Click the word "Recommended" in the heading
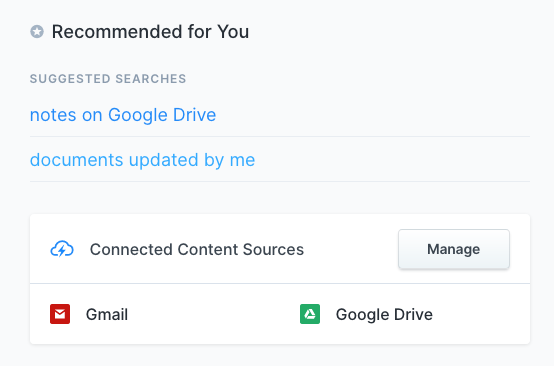This screenshot has height=366, width=554. pos(117,32)
